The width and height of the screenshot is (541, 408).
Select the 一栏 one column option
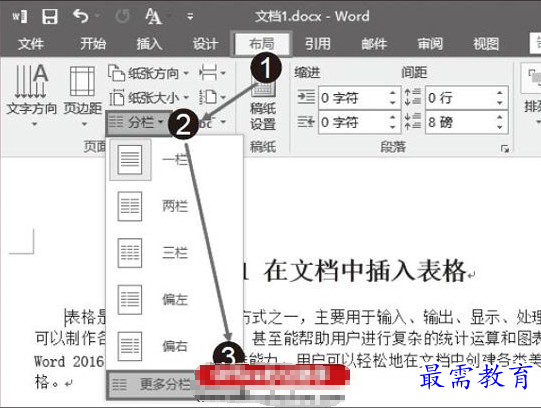click(174, 160)
